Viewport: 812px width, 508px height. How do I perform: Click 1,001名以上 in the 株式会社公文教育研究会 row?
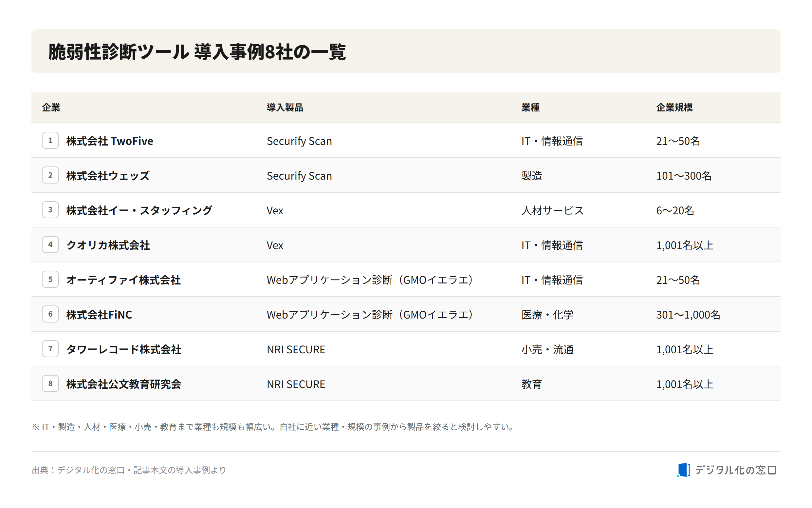685,384
